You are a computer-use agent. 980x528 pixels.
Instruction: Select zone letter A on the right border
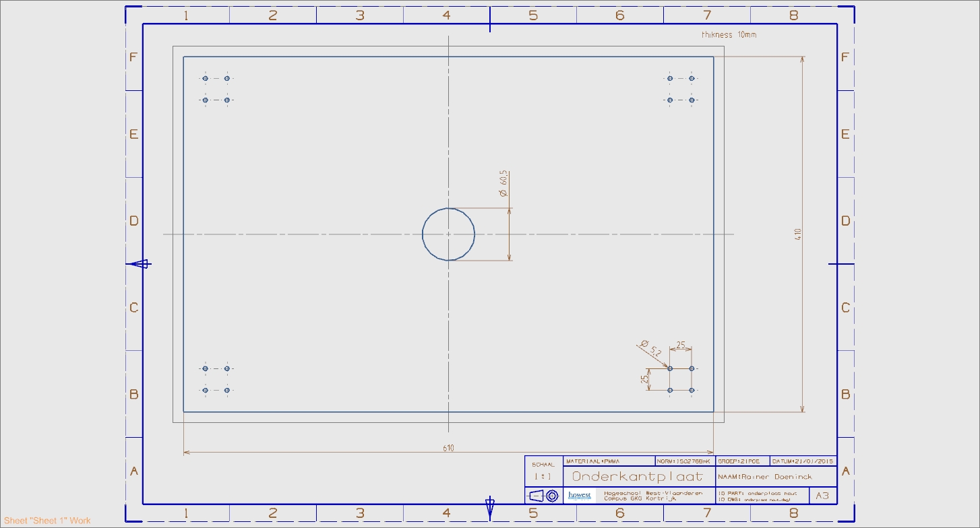click(845, 471)
